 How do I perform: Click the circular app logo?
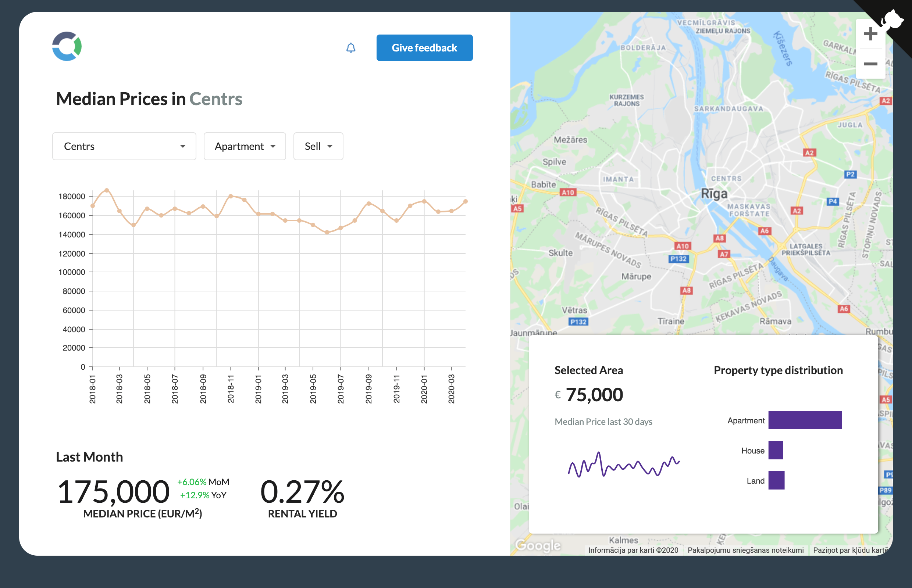click(67, 46)
